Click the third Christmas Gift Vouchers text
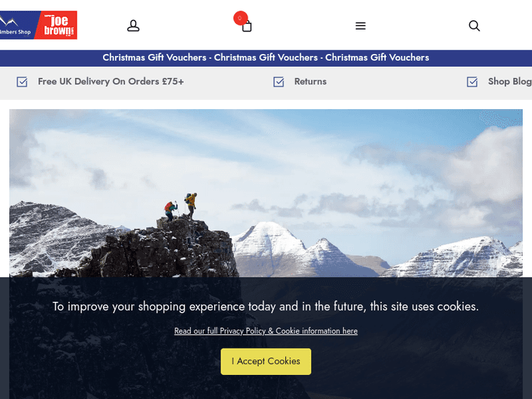The image size is (532, 399). 377,57
